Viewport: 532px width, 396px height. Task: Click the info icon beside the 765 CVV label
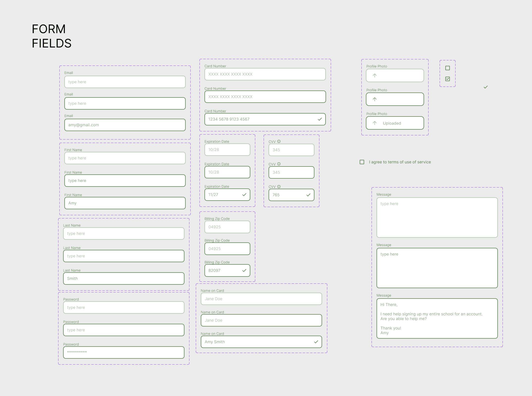[x=279, y=186]
